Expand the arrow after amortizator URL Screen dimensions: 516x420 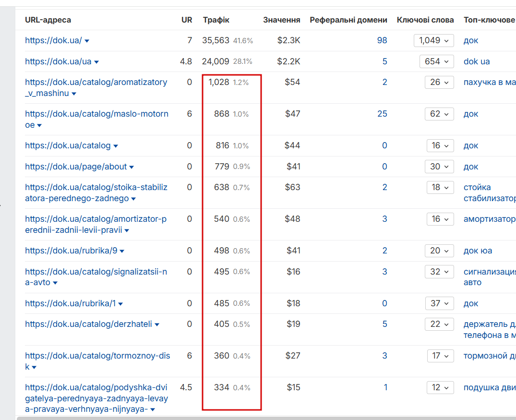click(127, 230)
